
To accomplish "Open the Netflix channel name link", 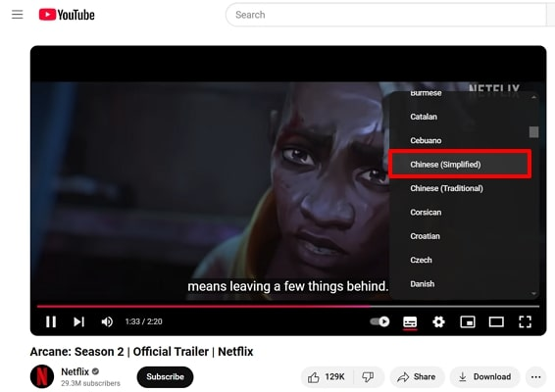I will [x=76, y=371].
